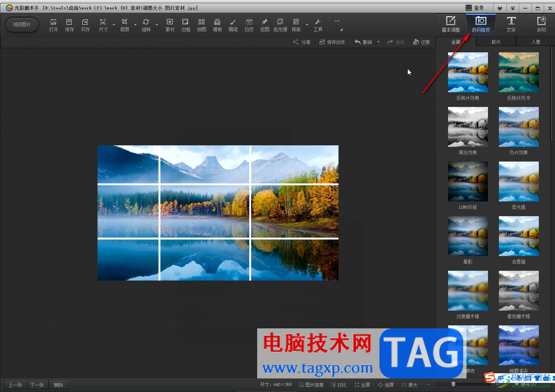This screenshot has width=555, height=392.
Task: Apply 柔光镜 effect thumbnail
Action: (518, 182)
